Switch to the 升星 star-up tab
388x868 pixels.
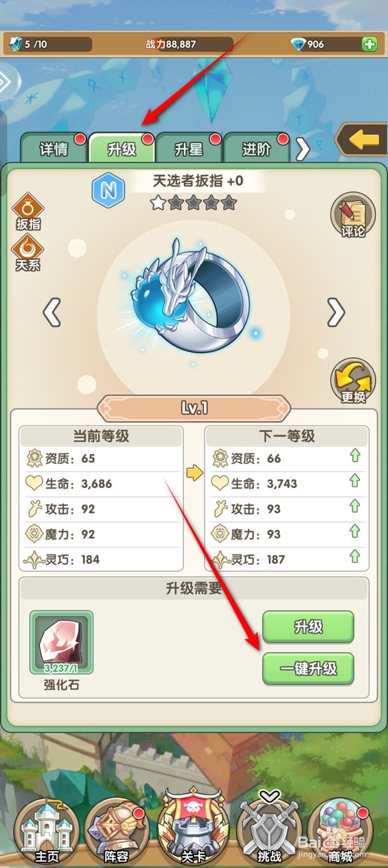point(189,148)
